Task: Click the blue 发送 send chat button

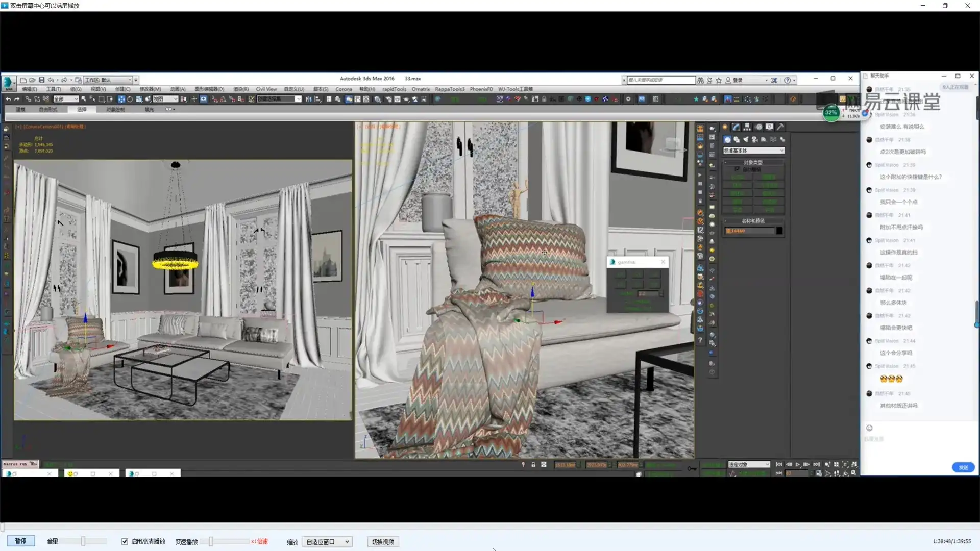Action: click(963, 467)
